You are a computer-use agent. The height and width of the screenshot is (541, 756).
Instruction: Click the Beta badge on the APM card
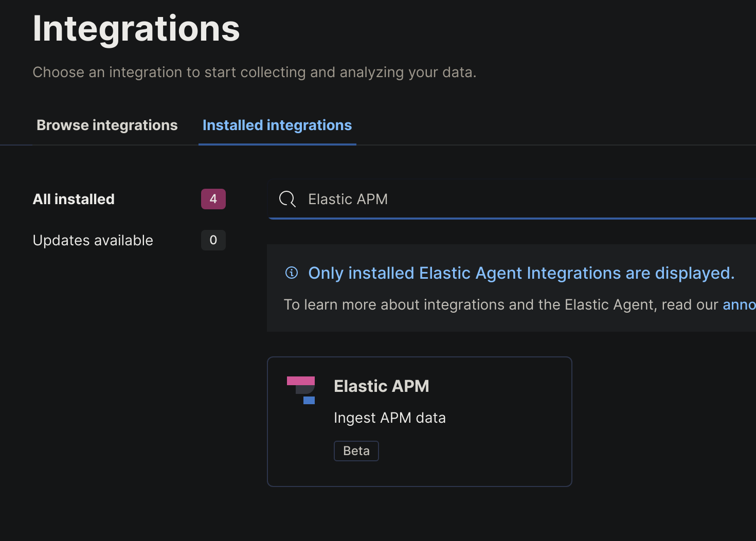coord(356,450)
